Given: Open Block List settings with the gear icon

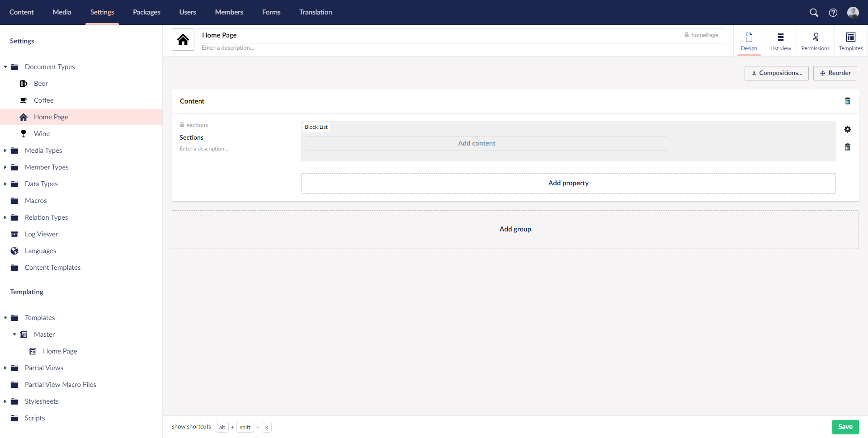Looking at the screenshot, I should coord(848,129).
